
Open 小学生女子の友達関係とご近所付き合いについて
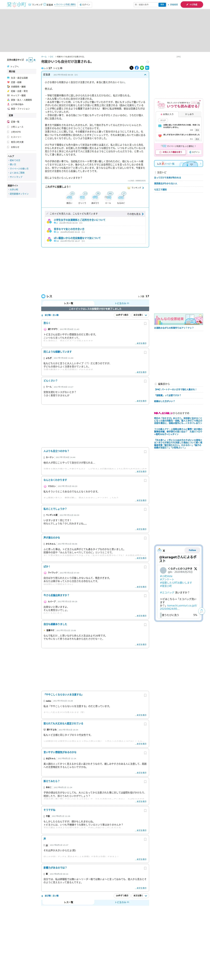[x=80, y=220]
